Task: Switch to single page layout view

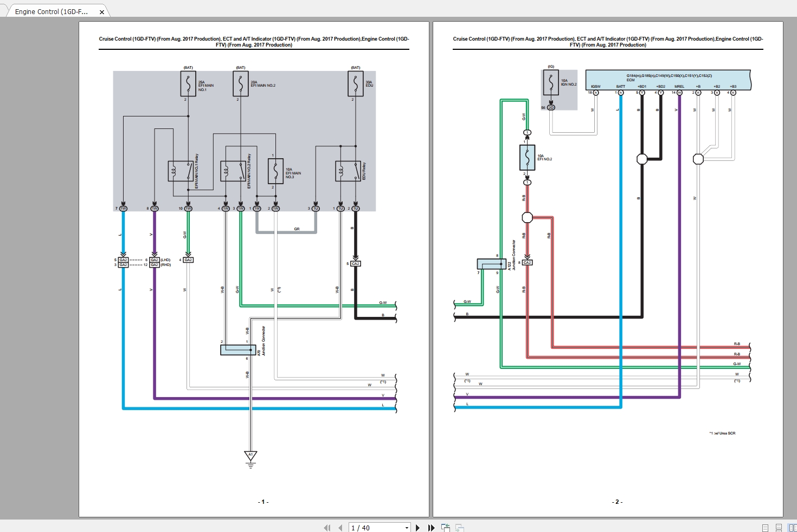Action: point(765,528)
